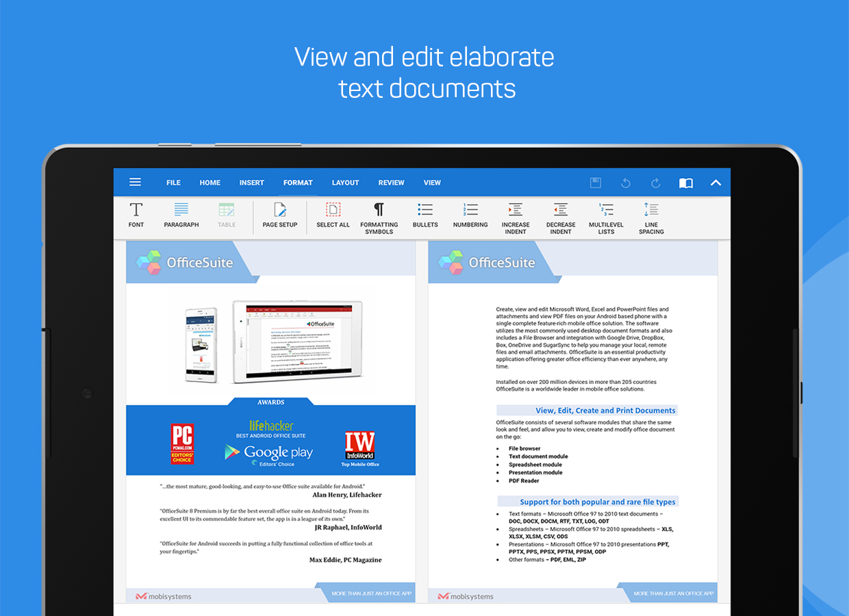
Task: Open Paragraph settings
Action: [181, 215]
